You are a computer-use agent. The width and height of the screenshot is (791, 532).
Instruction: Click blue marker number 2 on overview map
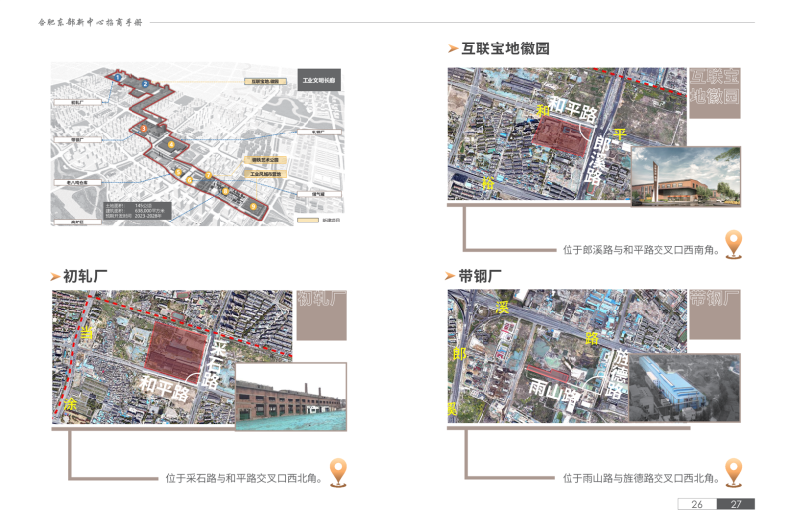click(145, 85)
